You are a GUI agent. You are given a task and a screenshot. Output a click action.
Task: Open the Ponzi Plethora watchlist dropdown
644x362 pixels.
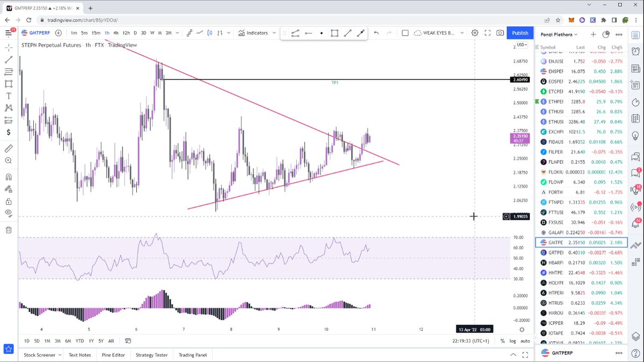pyautogui.click(x=559, y=34)
